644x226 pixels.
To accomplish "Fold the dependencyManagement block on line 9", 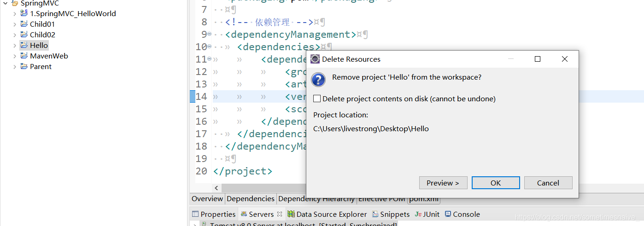I will (210, 34).
